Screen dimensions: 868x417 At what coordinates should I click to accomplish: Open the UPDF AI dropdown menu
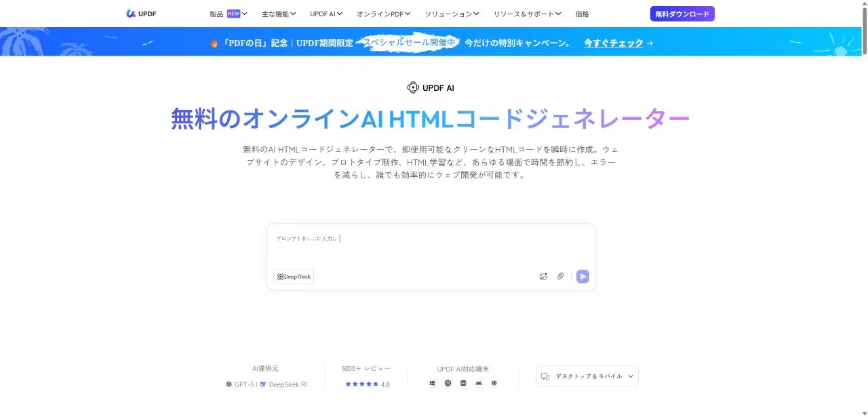[326, 14]
